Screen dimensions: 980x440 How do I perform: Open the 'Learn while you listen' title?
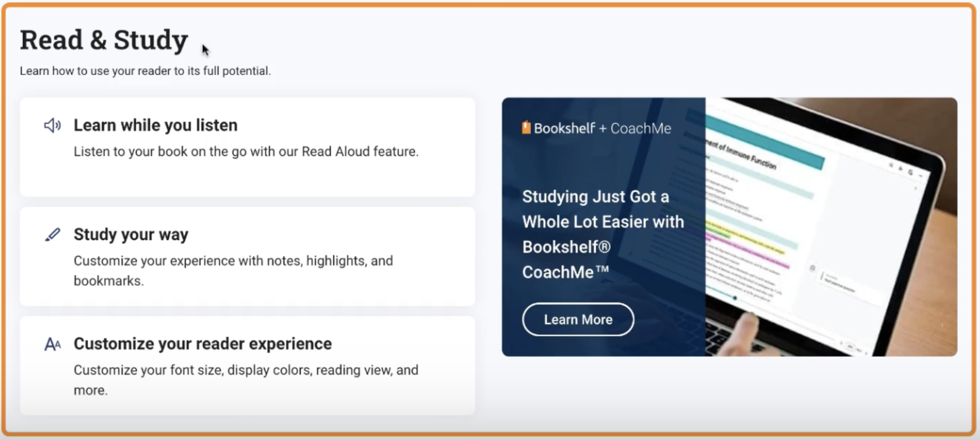coord(155,125)
